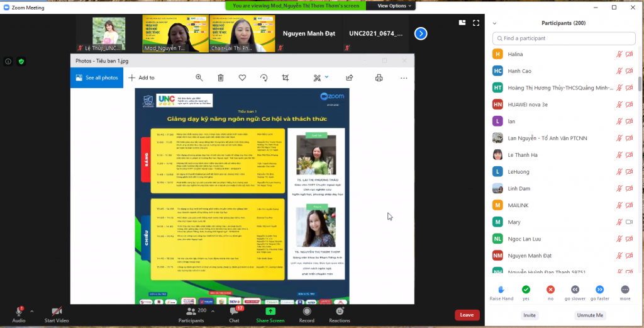Click Mary's video camera icon
The width and height of the screenshot is (644, 328).
click(x=629, y=222)
